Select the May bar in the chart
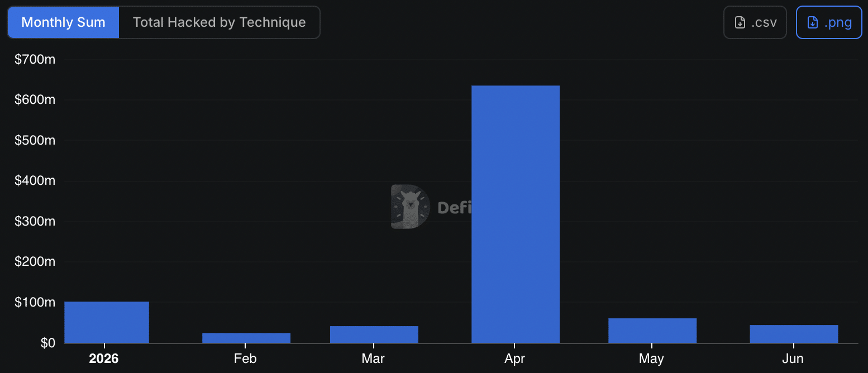The height and width of the screenshot is (373, 868). tap(652, 331)
